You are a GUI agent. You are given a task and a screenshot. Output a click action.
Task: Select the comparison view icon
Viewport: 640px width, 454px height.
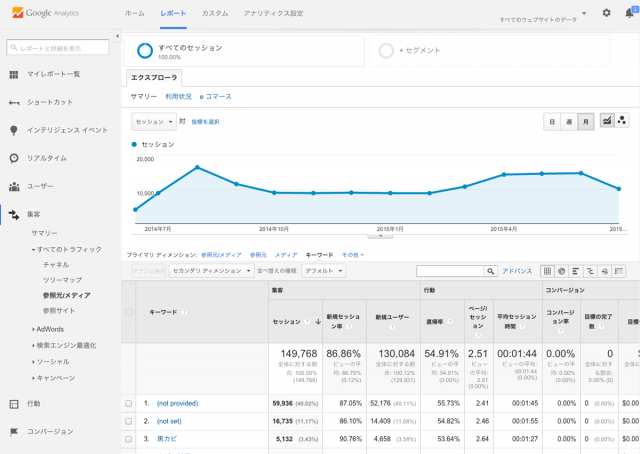(590, 271)
